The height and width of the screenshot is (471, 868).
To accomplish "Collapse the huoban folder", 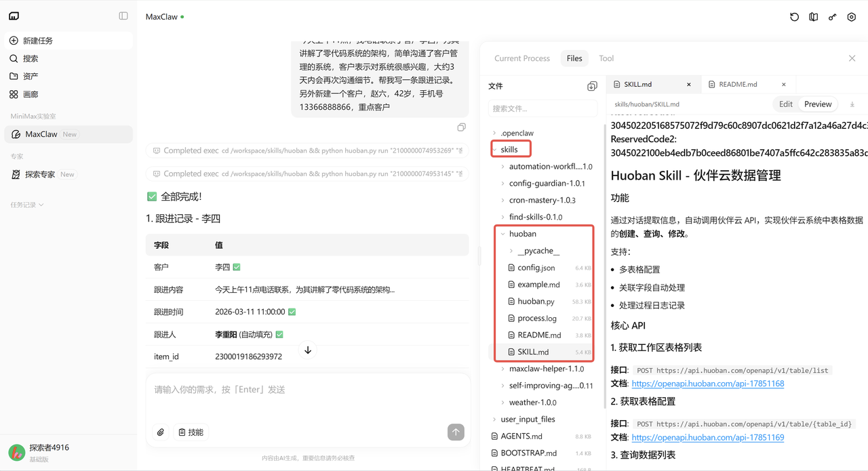I will pyautogui.click(x=503, y=234).
